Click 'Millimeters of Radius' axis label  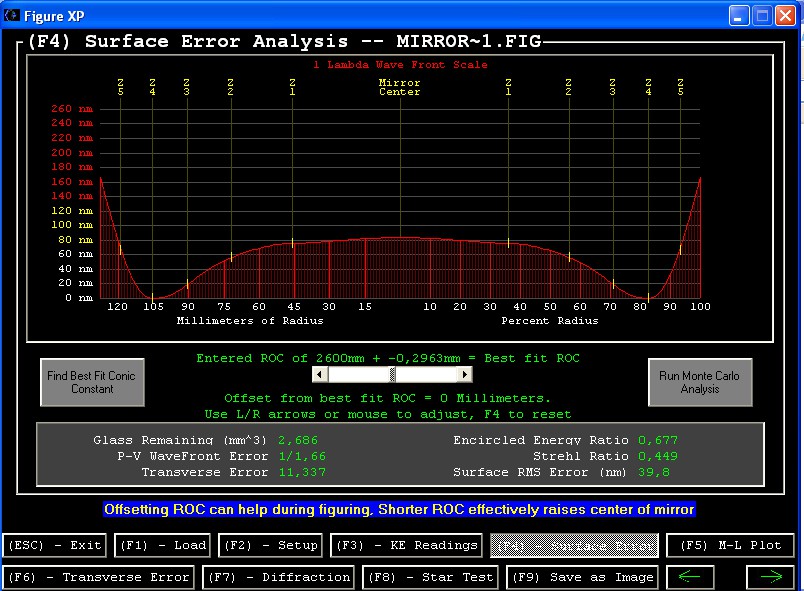(x=250, y=321)
